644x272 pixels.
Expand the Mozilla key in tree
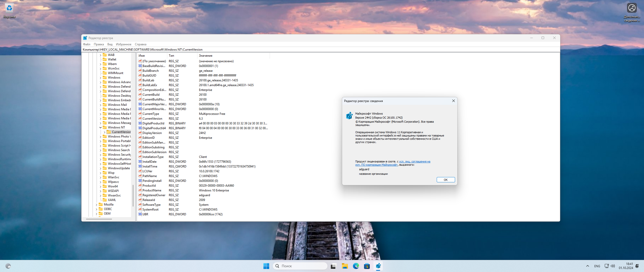click(x=96, y=205)
